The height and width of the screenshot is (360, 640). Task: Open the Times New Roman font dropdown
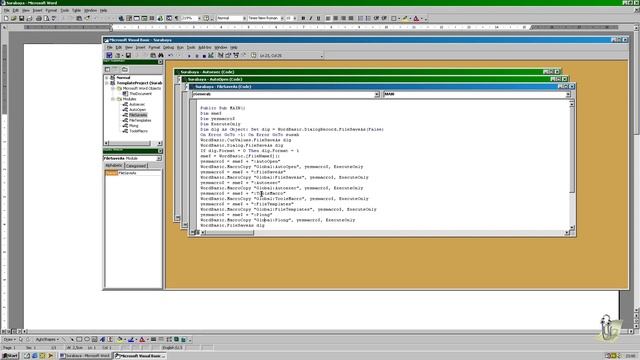pyautogui.click(x=282, y=18)
